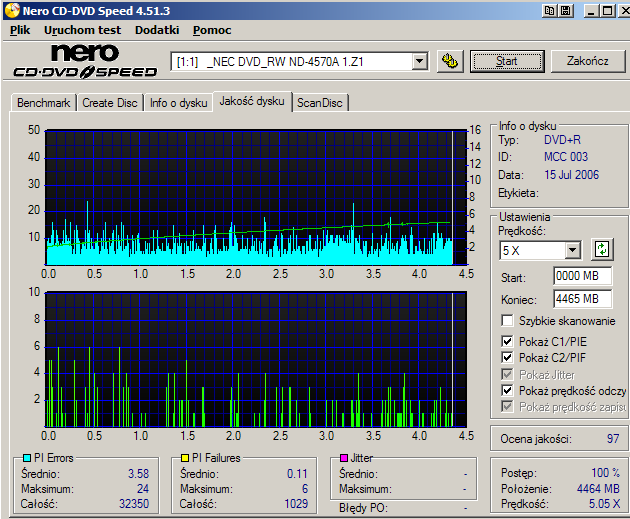The width and height of the screenshot is (630, 519).
Task: Click the Start field showing 0000 MB
Action: click(583, 276)
